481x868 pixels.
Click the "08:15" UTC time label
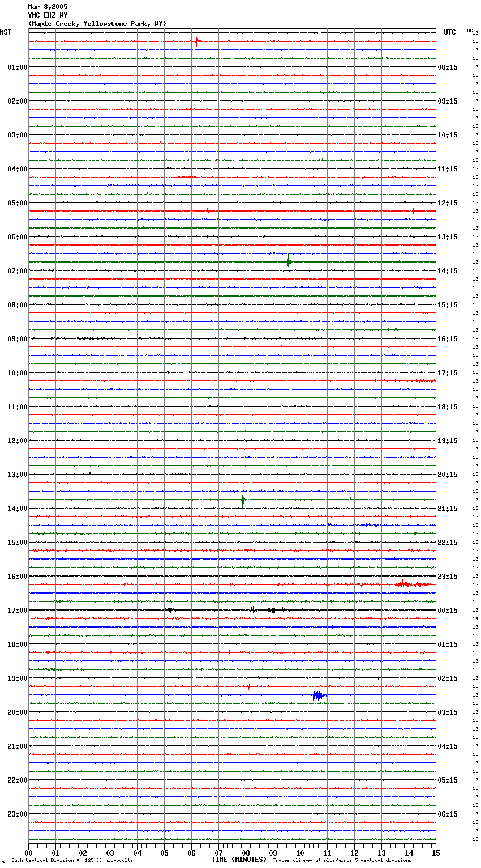[x=448, y=67]
